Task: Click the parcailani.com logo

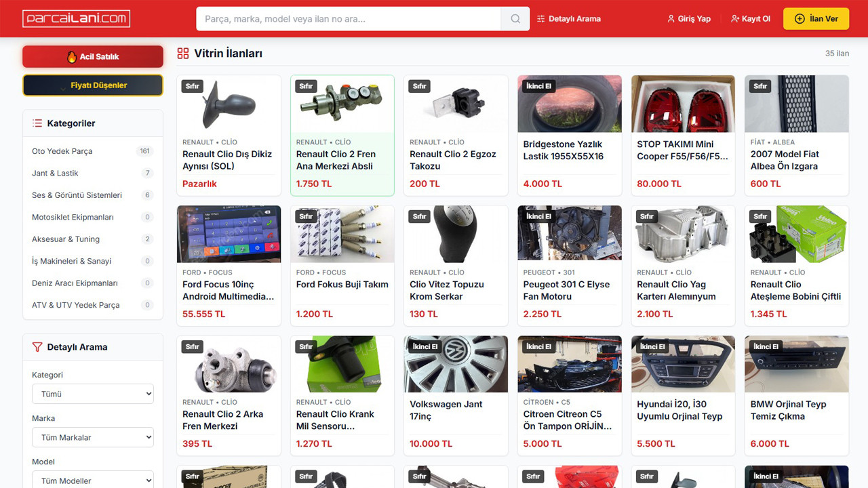Action: tap(76, 19)
